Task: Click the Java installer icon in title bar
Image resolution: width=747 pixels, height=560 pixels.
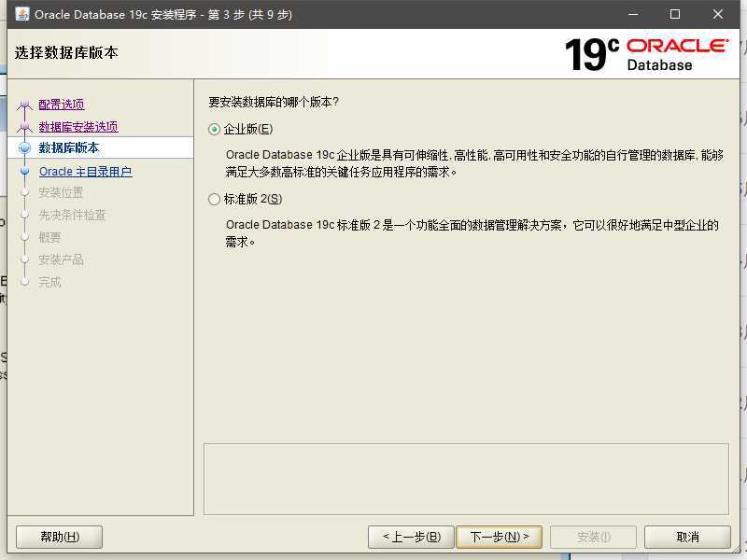Action: coord(21,14)
